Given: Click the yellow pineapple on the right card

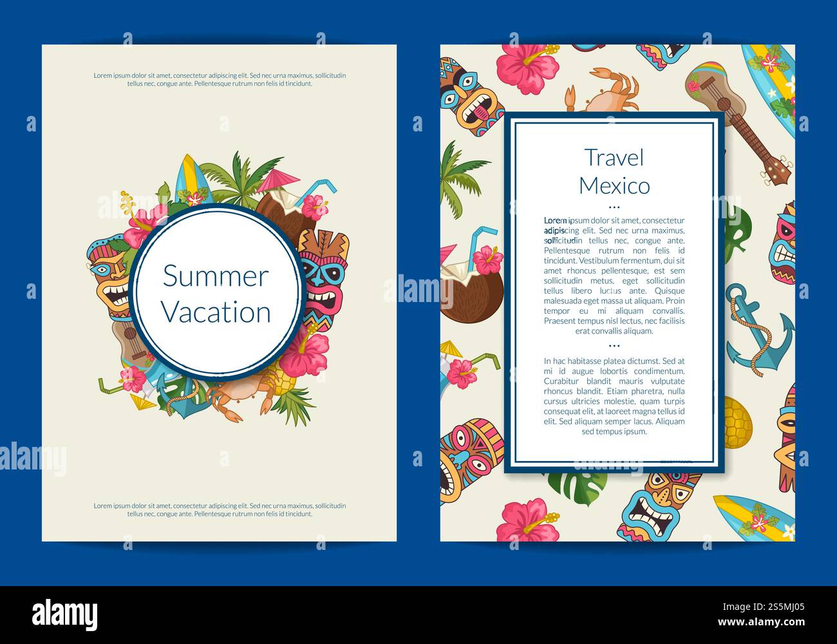Looking at the screenshot, I should (738, 422).
